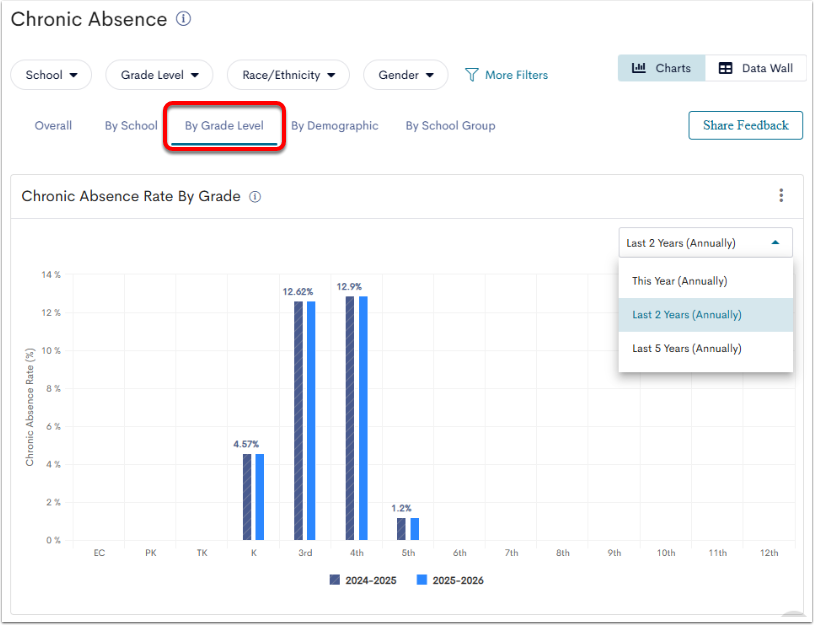This screenshot has width=814, height=625.
Task: Click info icon beside Chronic Absence Rate By Grade
Action: 255,197
